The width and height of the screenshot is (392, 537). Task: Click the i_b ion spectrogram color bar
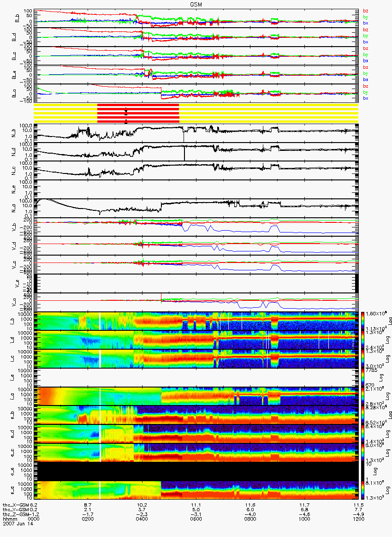(362, 321)
